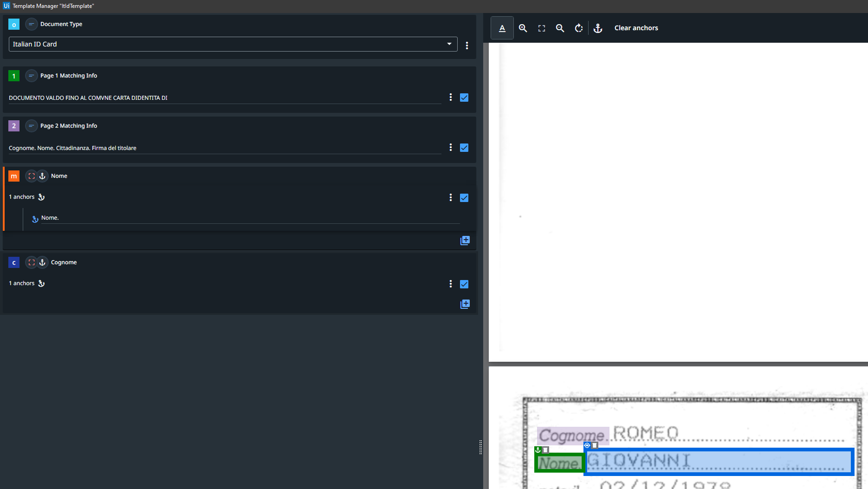
Task: Rotate the document preview
Action: point(579,28)
